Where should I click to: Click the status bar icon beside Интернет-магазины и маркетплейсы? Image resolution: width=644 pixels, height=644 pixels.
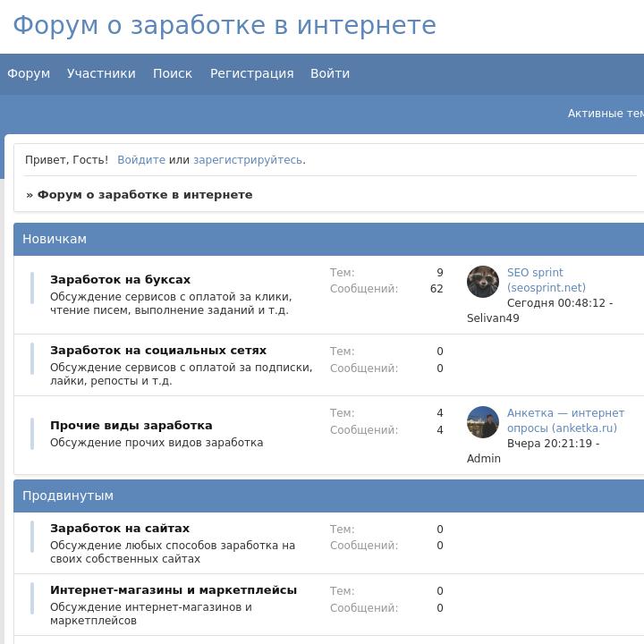(32, 598)
